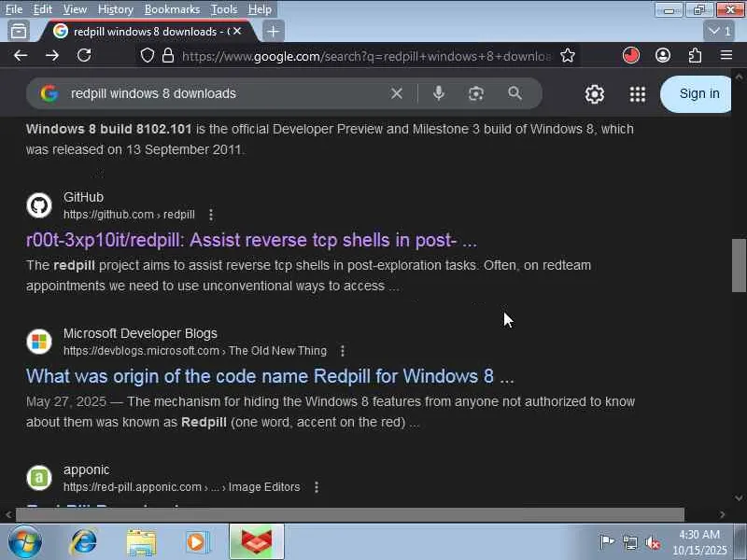Click the red-pill.apponic.com URL breadcrumb
Viewport: 747px width, 560px height.
[181, 487]
